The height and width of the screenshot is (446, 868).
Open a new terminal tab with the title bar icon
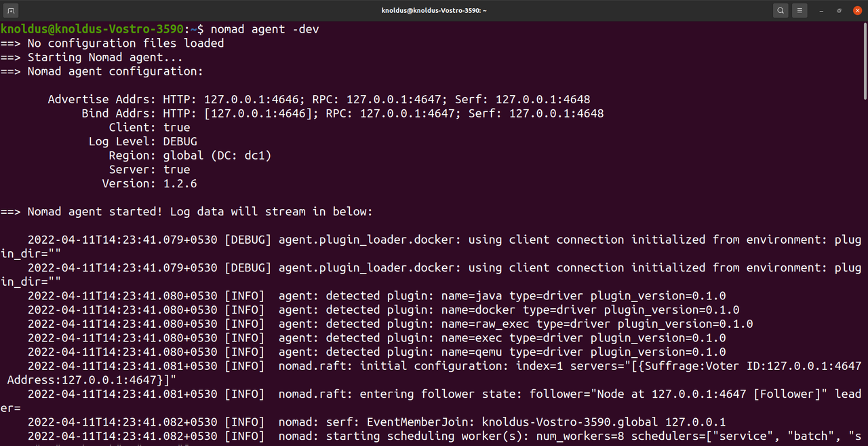[12, 10]
